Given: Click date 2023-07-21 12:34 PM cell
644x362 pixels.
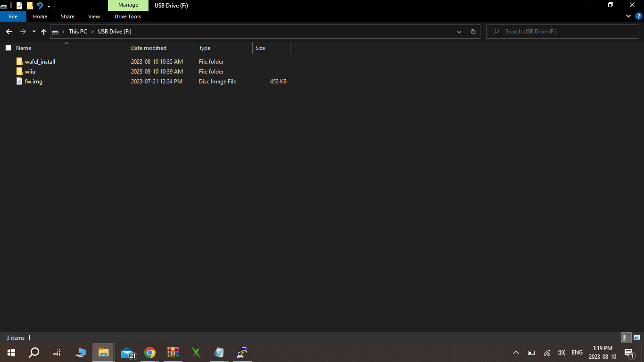Looking at the screenshot, I should coord(157,82).
